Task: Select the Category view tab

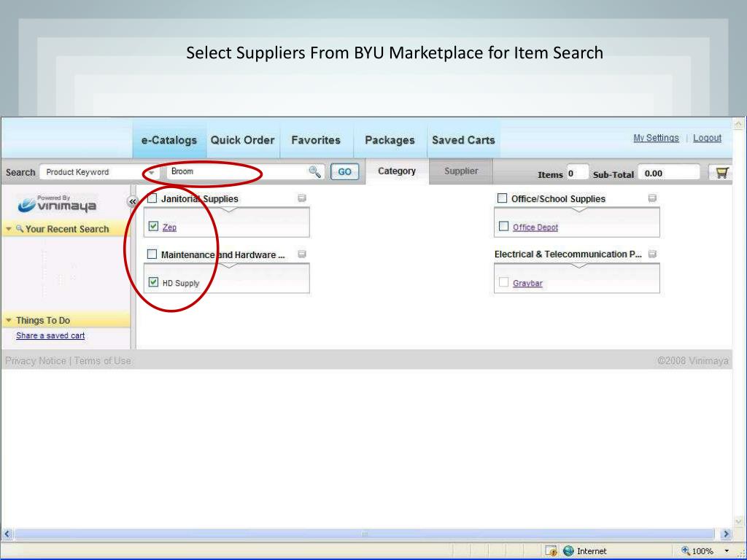Action: point(397,171)
